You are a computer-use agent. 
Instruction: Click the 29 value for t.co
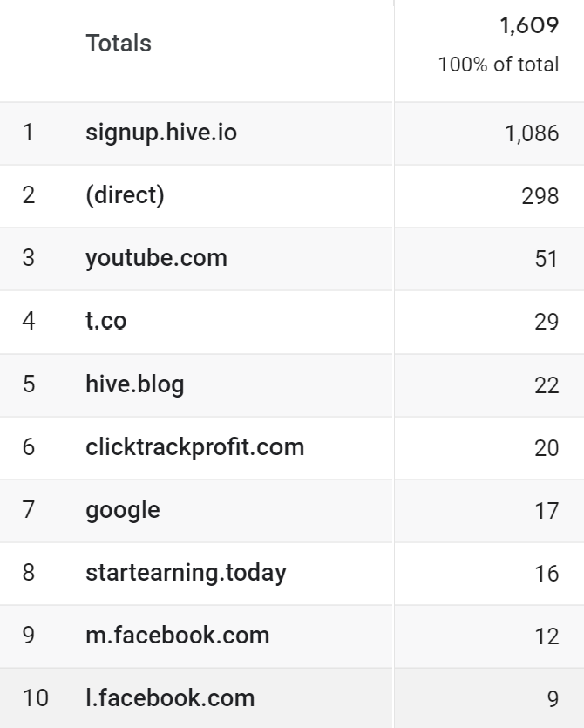pos(547,322)
